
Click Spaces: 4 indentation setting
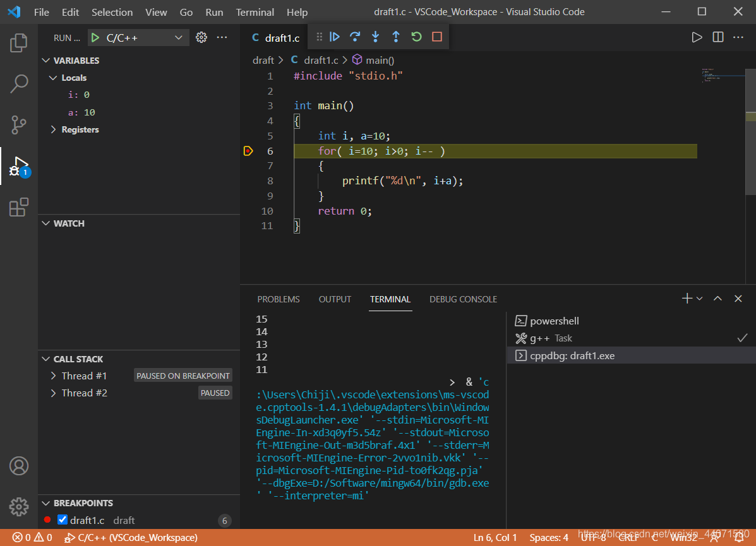click(549, 537)
